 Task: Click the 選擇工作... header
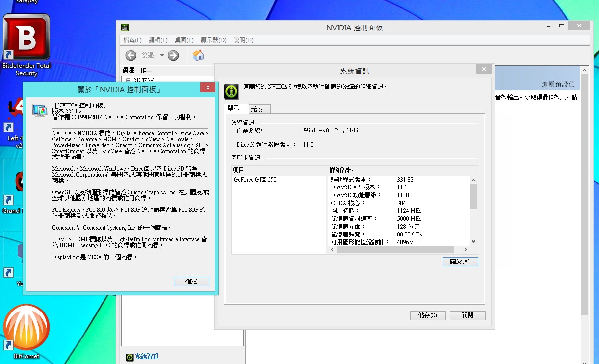(137, 71)
